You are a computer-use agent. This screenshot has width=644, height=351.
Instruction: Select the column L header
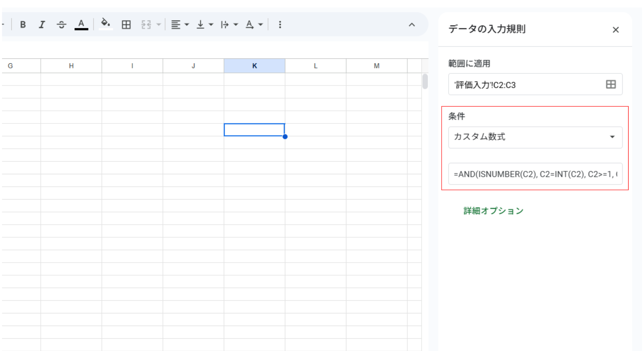click(315, 66)
